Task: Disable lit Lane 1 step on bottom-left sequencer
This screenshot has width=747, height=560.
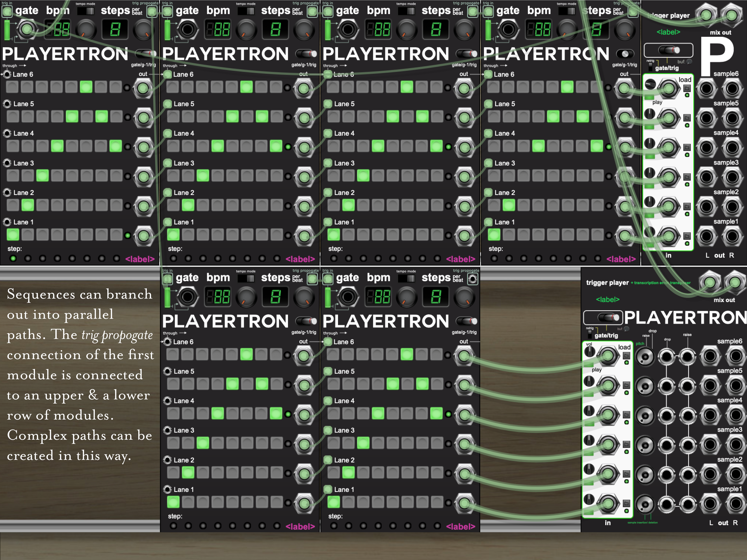Action: click(x=173, y=502)
